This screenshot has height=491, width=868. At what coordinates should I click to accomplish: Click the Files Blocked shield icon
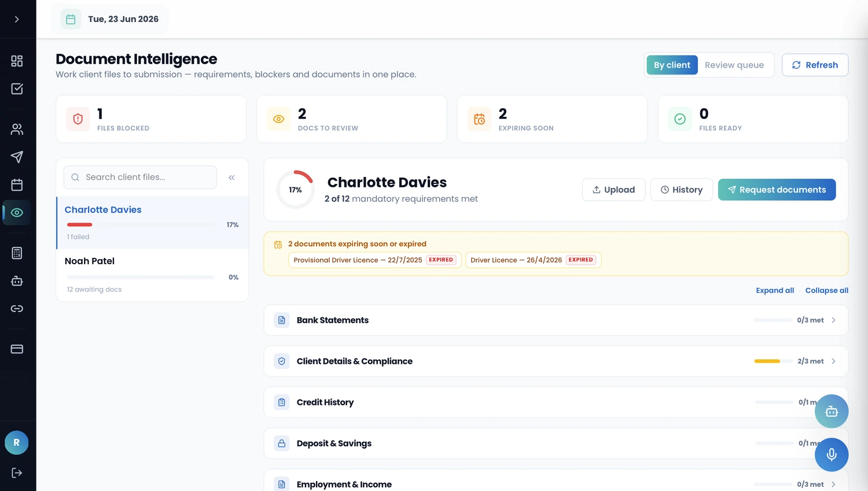[x=78, y=119]
